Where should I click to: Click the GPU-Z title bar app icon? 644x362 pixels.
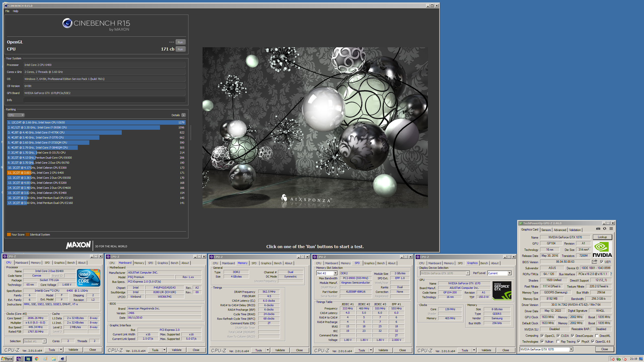[521, 223]
